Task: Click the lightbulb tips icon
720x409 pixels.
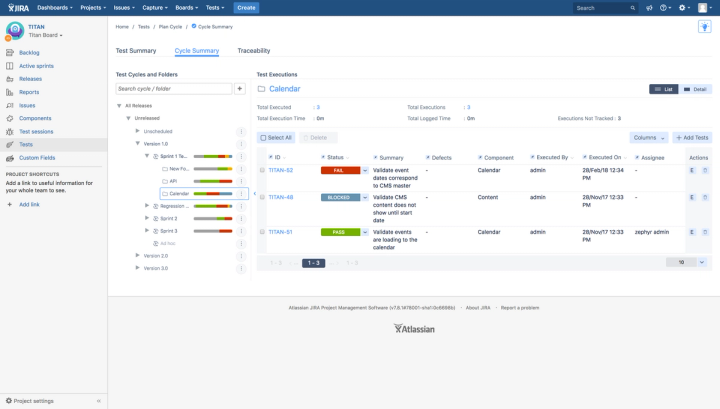Action: 704,27
